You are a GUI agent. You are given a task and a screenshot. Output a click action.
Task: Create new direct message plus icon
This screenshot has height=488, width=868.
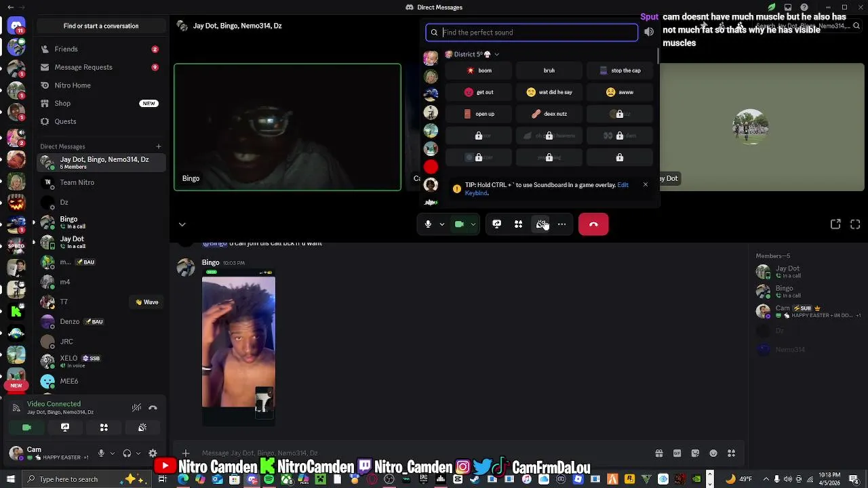(158, 146)
